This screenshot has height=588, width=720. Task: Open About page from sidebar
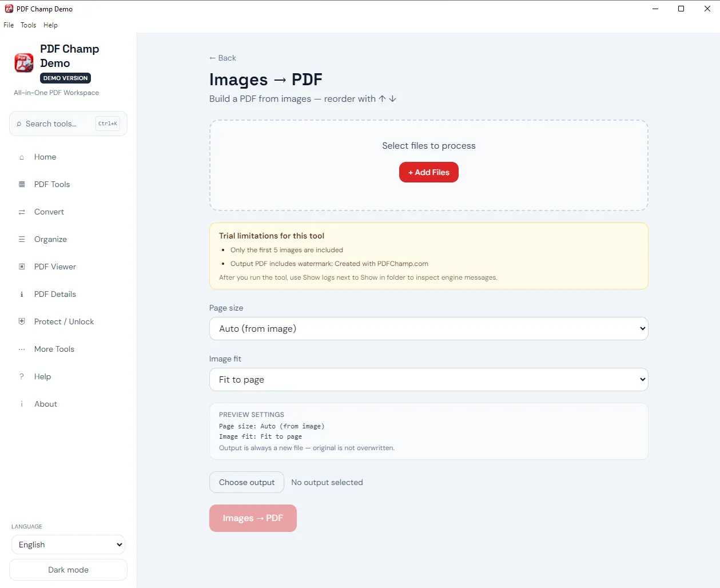[68, 404]
